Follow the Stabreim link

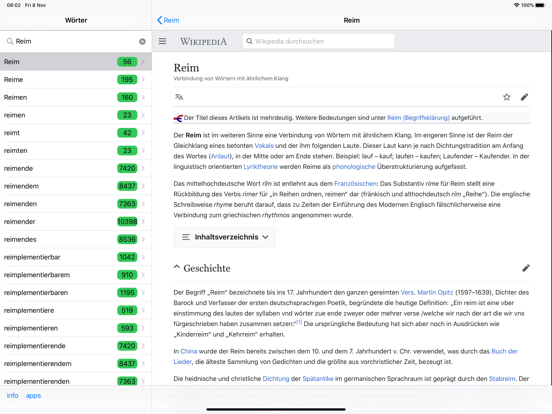click(502, 378)
